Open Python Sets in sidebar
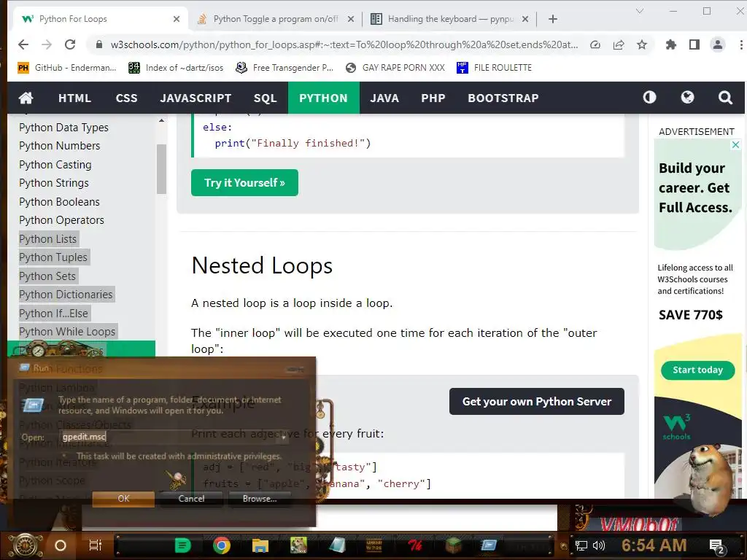This screenshot has height=560, width=747. (47, 276)
